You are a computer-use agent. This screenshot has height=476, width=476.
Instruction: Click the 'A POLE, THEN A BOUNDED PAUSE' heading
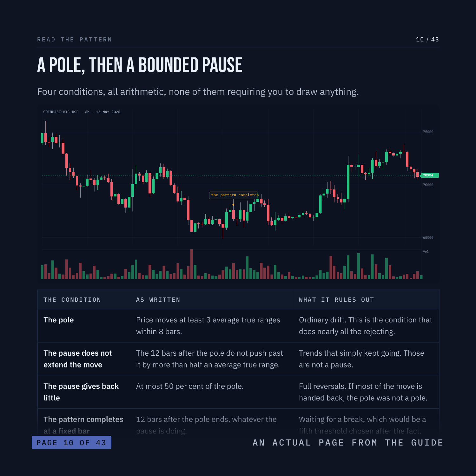pos(140,65)
